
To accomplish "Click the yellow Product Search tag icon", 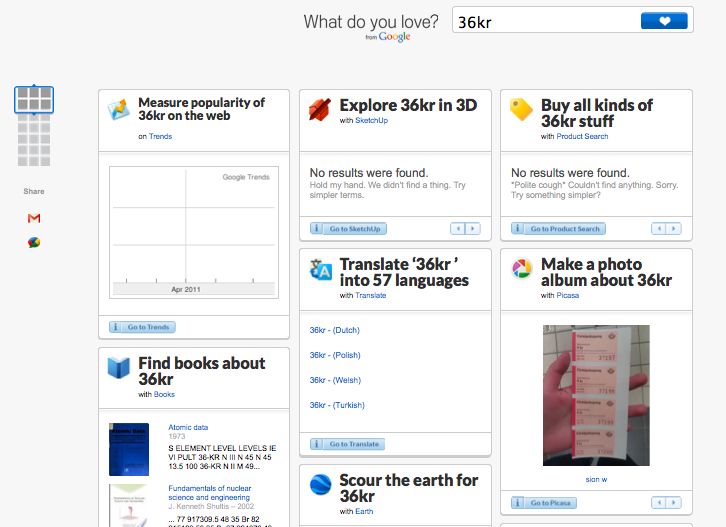I will (521, 109).
